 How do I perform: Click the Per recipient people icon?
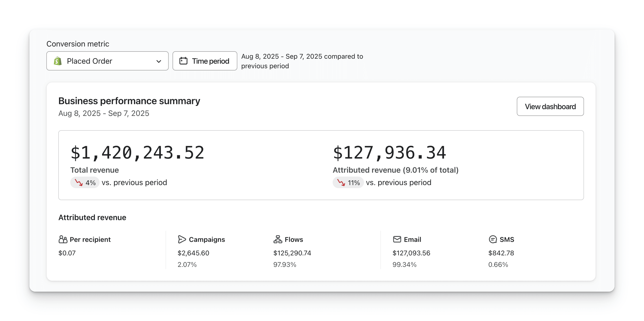[x=63, y=239]
